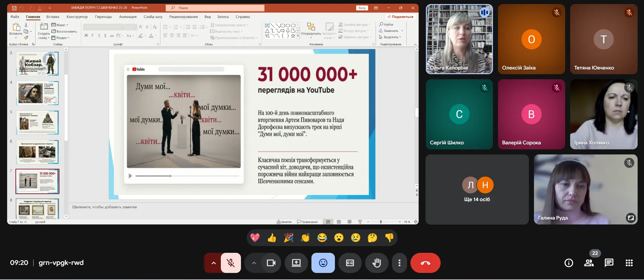Leave the call with red button
644x280 pixels.
pos(425,263)
